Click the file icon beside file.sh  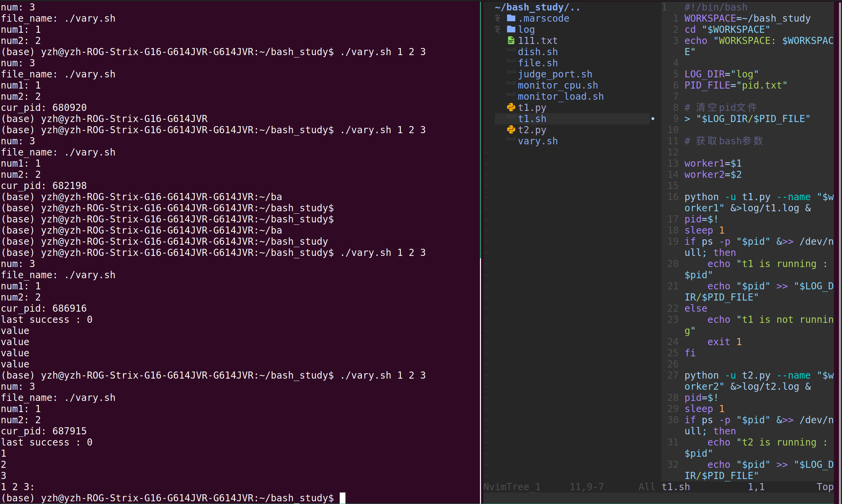point(511,61)
